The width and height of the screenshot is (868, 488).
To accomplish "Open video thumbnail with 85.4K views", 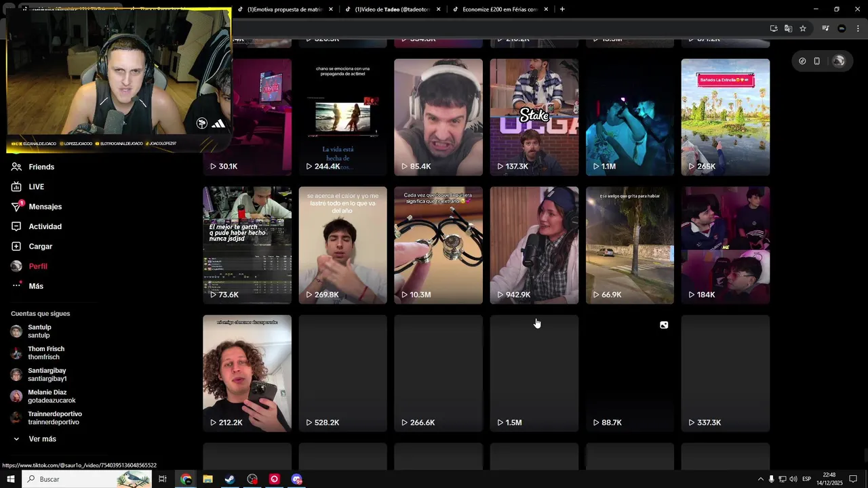I will (438, 117).
